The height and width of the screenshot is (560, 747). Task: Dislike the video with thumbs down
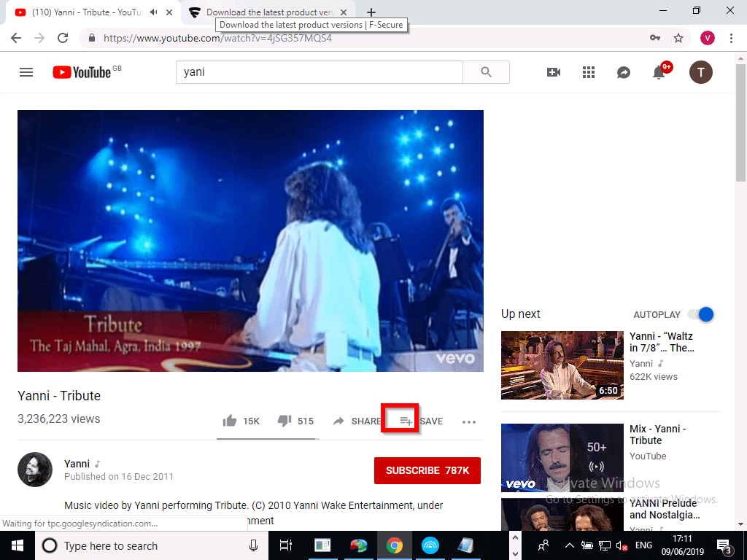[x=285, y=421]
